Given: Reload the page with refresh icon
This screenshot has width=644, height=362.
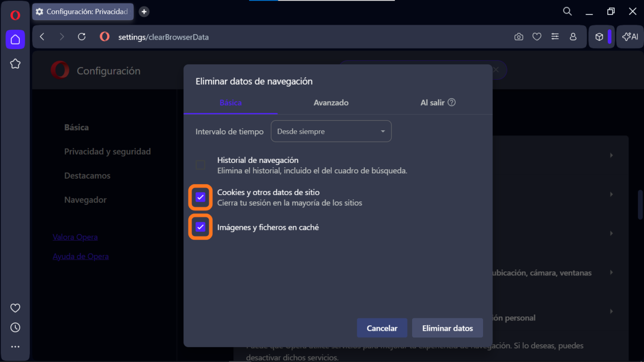Looking at the screenshot, I should [82, 37].
